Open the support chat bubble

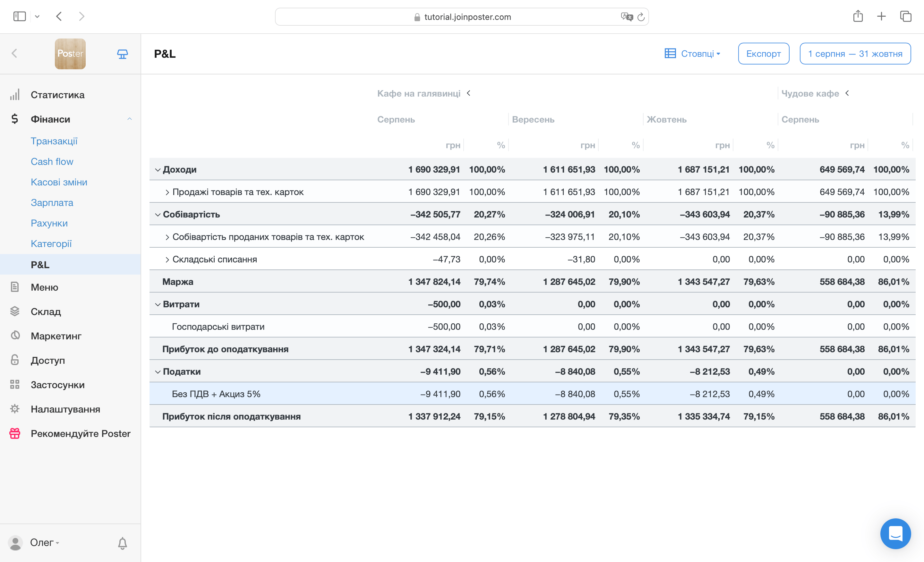point(895,533)
